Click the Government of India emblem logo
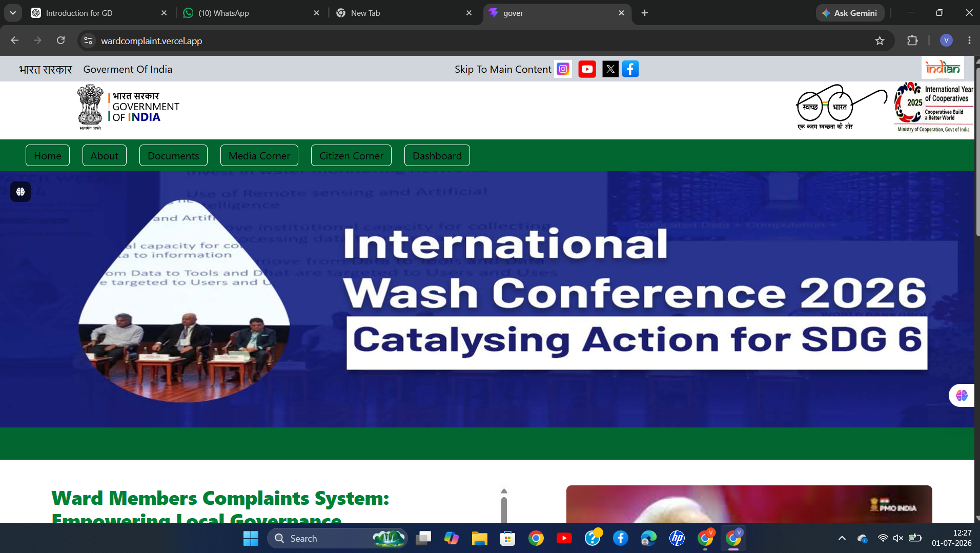The width and height of the screenshot is (980, 553). 128,107
